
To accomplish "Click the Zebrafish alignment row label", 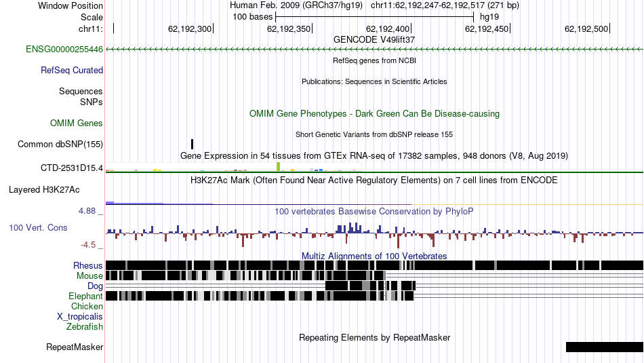I will click(85, 327).
